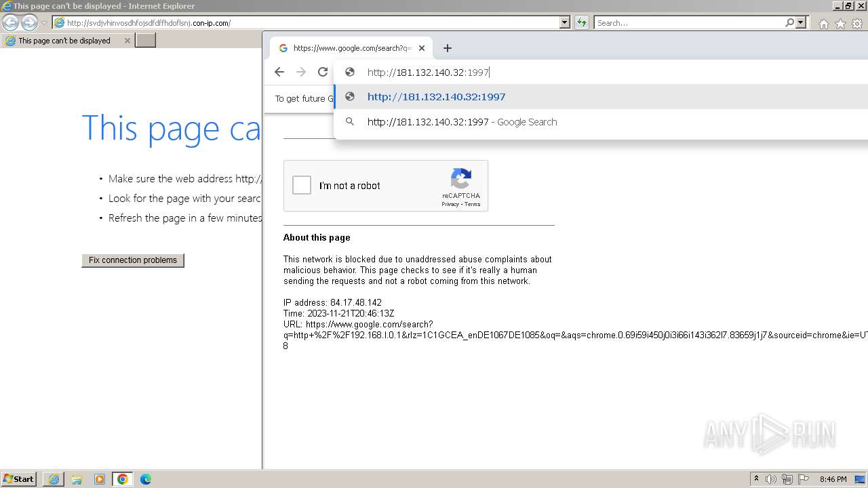Click taskbar clock showing 8:46 PM
868x488 pixels.
point(833,479)
